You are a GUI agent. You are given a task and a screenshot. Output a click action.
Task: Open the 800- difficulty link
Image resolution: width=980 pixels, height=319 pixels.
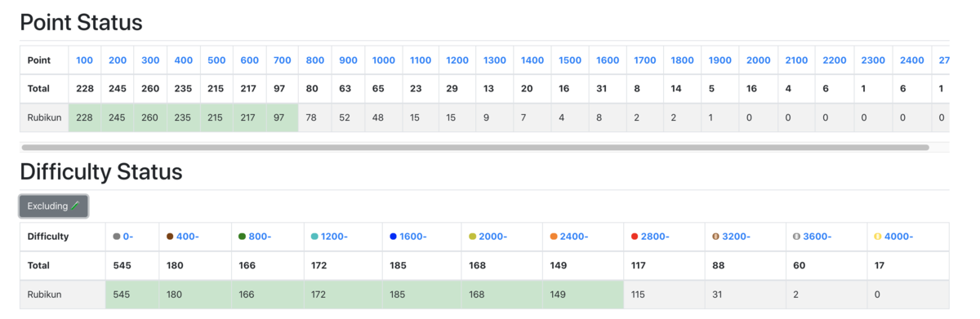point(261,237)
